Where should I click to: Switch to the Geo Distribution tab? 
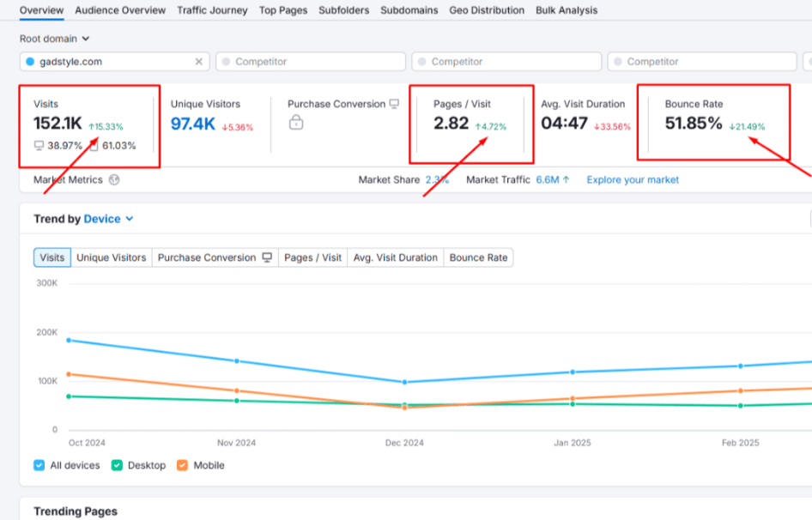tap(487, 10)
